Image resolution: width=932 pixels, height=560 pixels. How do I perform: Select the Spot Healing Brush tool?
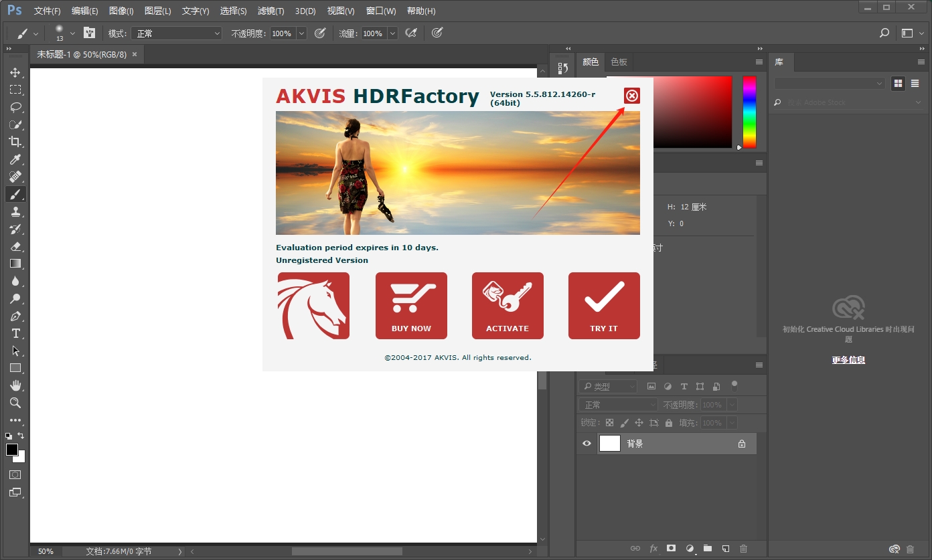tap(15, 177)
